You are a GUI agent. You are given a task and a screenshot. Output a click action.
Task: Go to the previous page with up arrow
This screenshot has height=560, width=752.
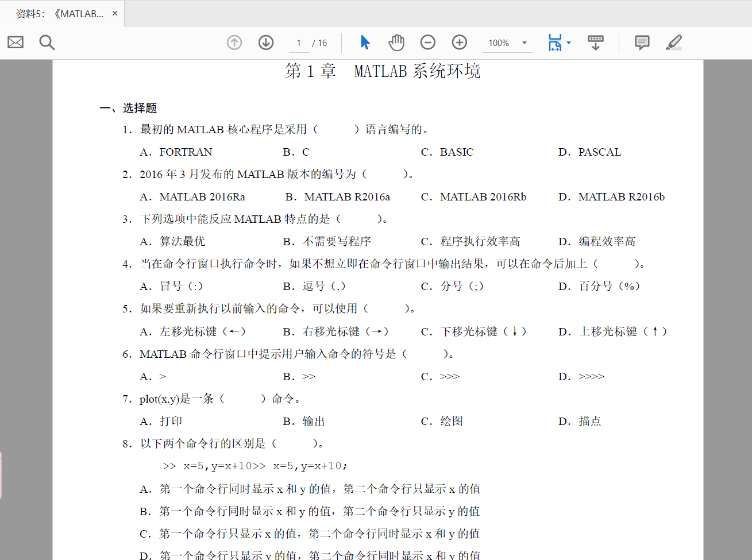click(x=234, y=43)
